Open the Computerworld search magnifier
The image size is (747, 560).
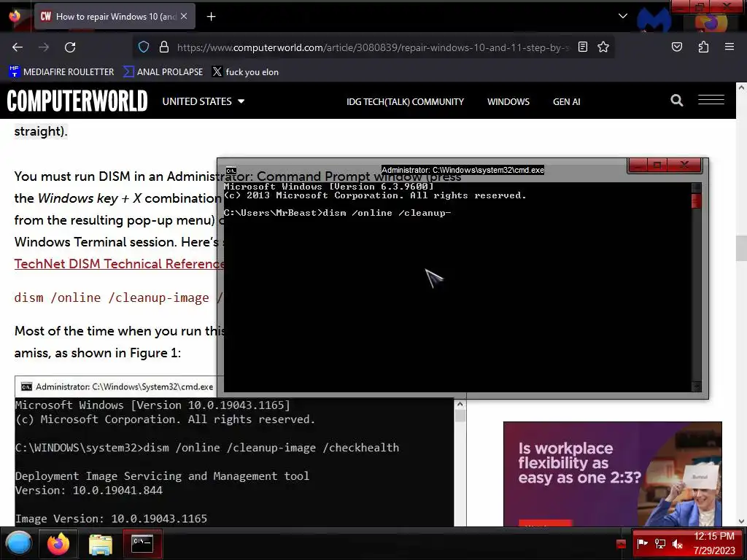click(x=676, y=101)
